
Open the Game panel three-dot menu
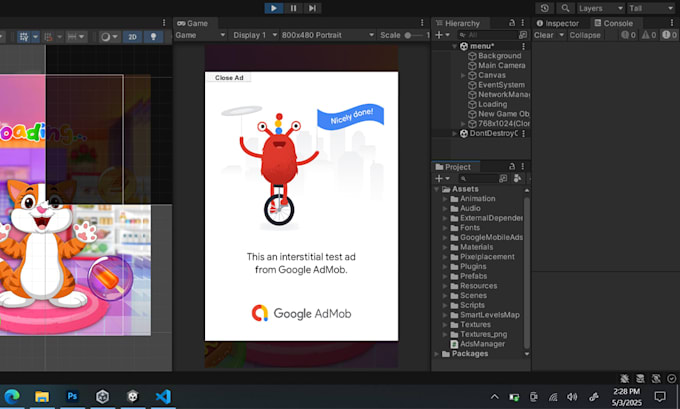(x=422, y=23)
